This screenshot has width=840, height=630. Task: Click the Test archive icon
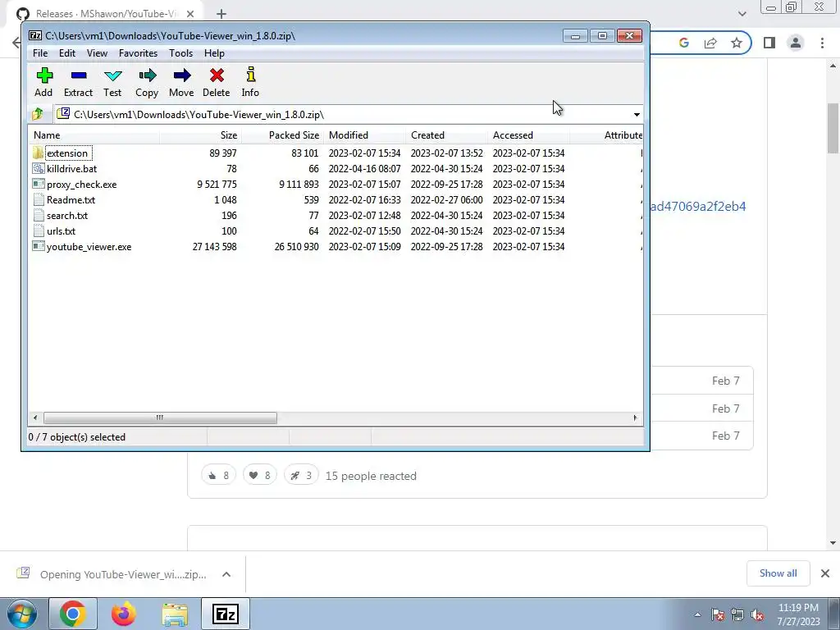click(x=112, y=75)
